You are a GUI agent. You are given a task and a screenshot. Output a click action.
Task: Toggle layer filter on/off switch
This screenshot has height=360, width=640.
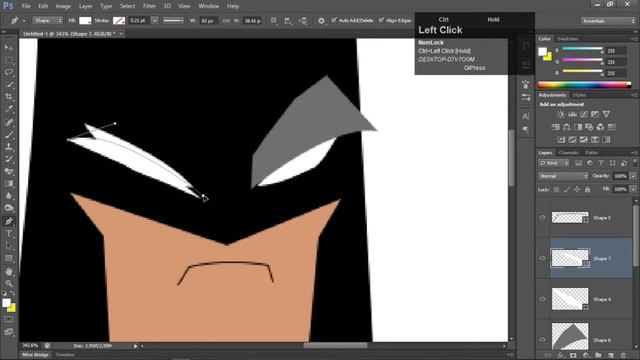tap(635, 162)
